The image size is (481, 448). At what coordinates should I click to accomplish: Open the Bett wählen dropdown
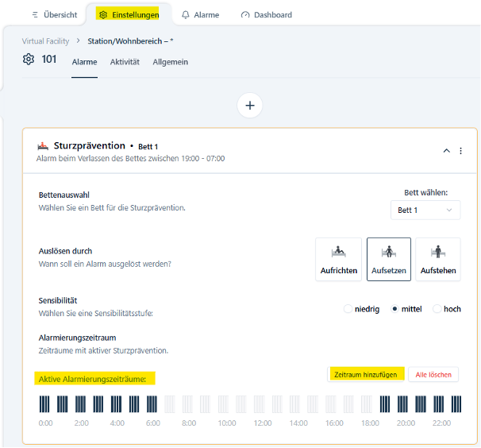tap(425, 210)
